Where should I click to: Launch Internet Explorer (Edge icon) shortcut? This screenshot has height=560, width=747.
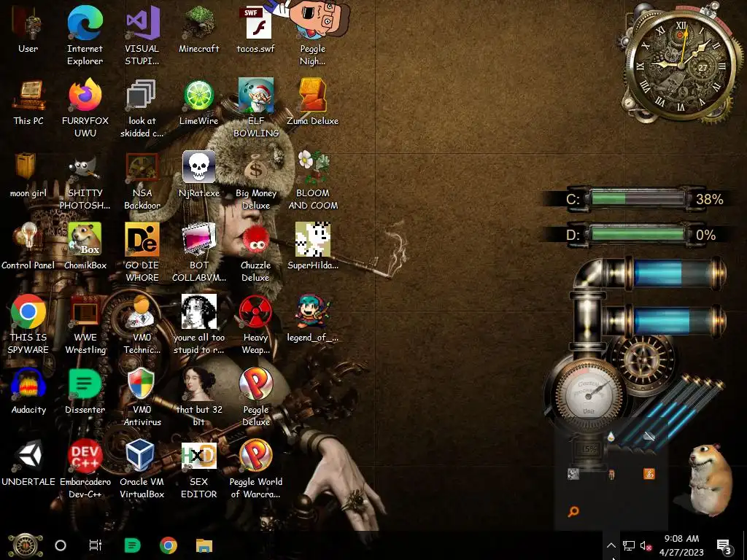click(85, 36)
